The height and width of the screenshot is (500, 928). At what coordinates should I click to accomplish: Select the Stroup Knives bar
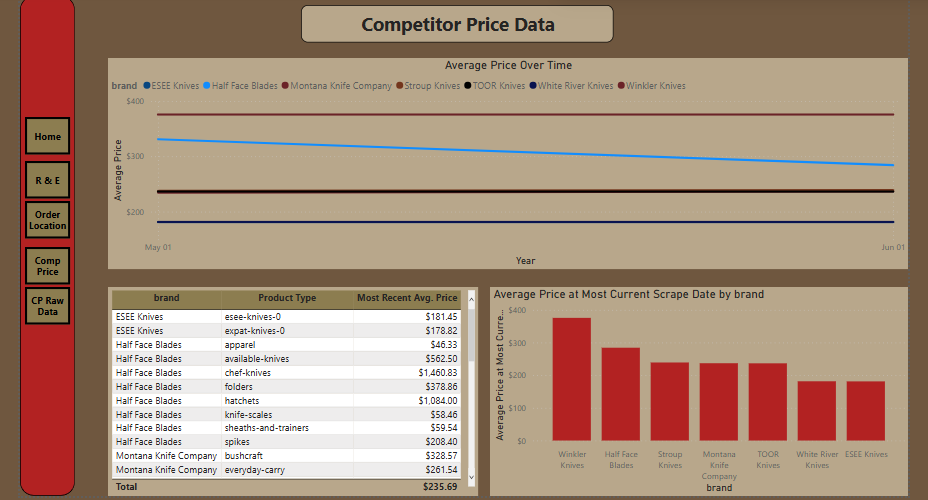[670, 402]
